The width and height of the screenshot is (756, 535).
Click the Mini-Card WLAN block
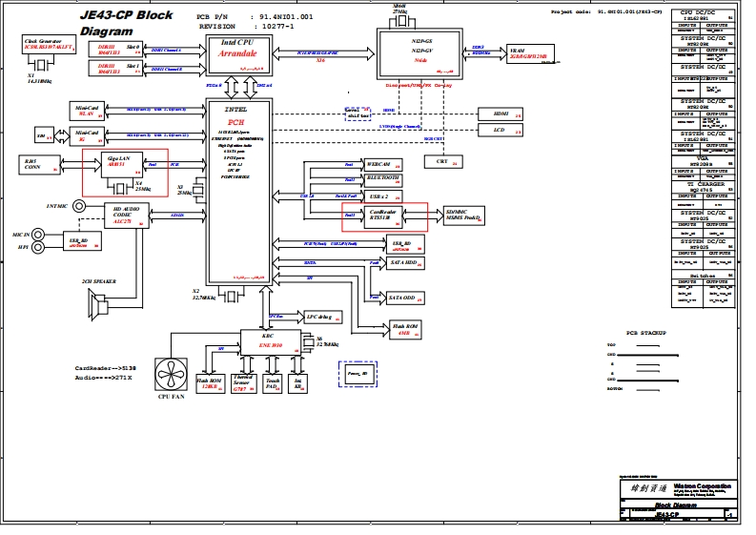(x=87, y=111)
